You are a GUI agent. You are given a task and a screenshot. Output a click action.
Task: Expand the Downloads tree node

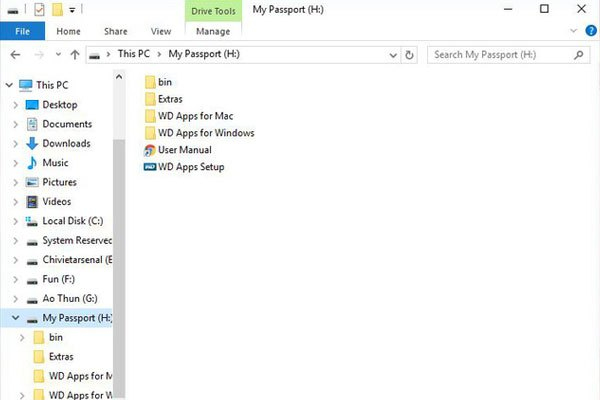15,144
